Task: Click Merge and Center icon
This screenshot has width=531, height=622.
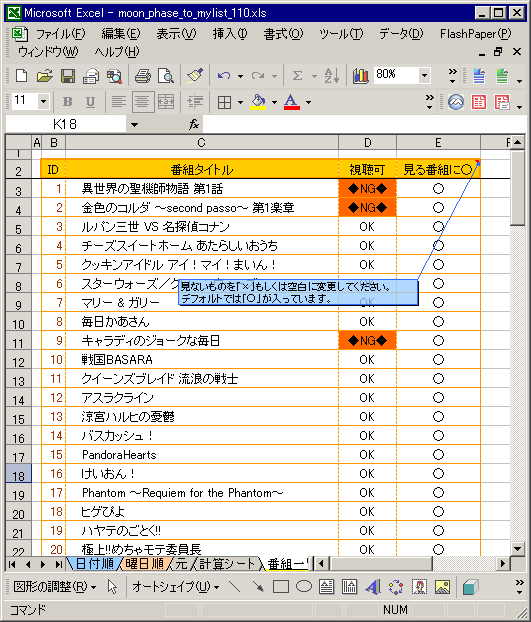Action: point(166,102)
